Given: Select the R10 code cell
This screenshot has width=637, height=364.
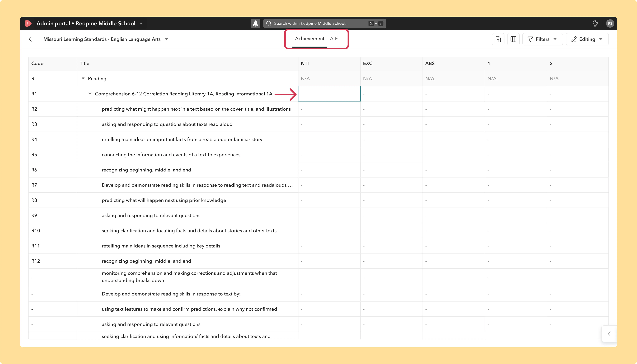Looking at the screenshot, I should pos(53,231).
